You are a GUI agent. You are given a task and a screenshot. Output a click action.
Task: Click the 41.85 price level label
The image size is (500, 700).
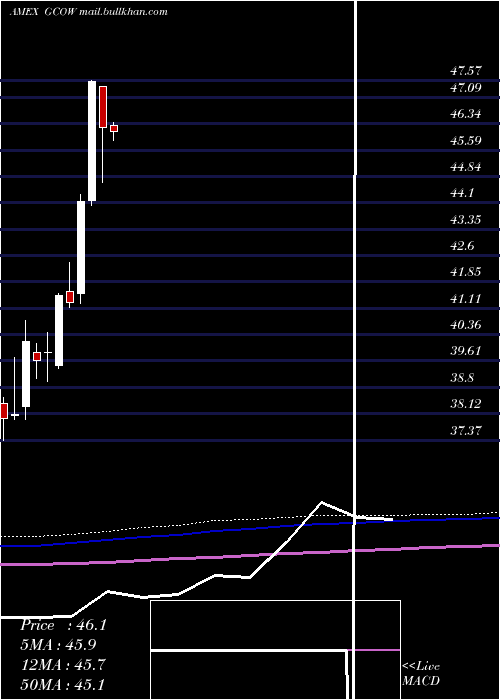click(x=466, y=272)
